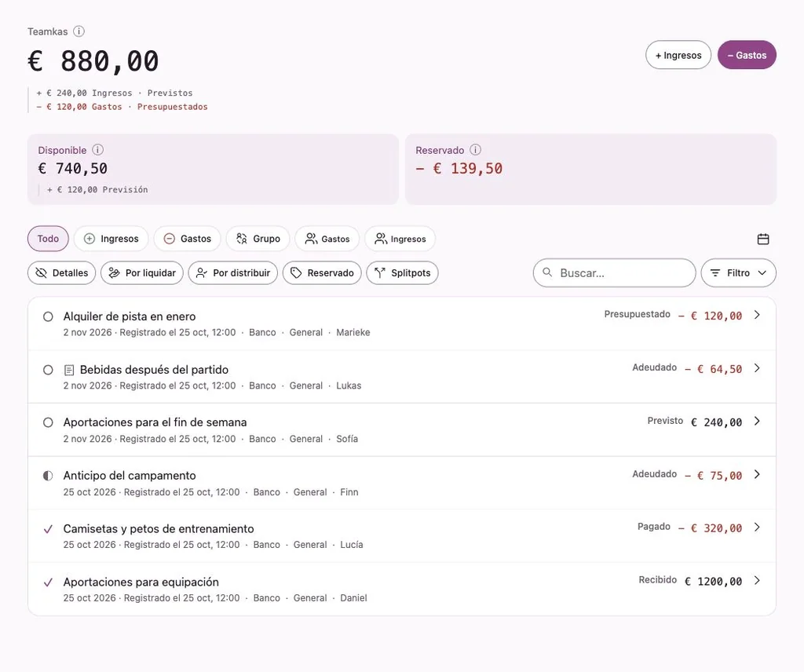Viewport: 804px width, 672px height.
Task: Open the Filtro dropdown
Action: (738, 272)
